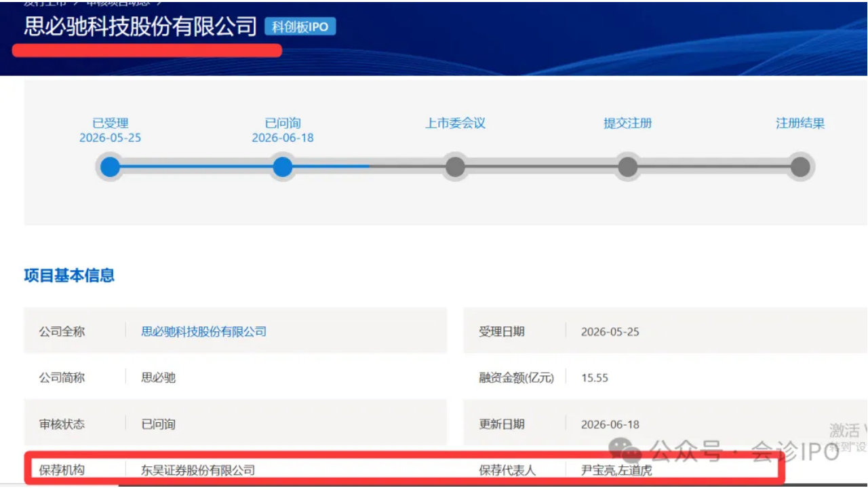Select the 已问询 timeline node dot
868x488 pixels.
(x=283, y=166)
